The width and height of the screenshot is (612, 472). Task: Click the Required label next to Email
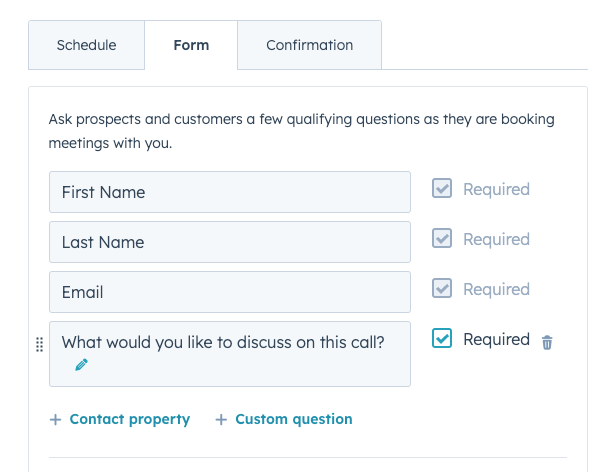click(x=496, y=289)
